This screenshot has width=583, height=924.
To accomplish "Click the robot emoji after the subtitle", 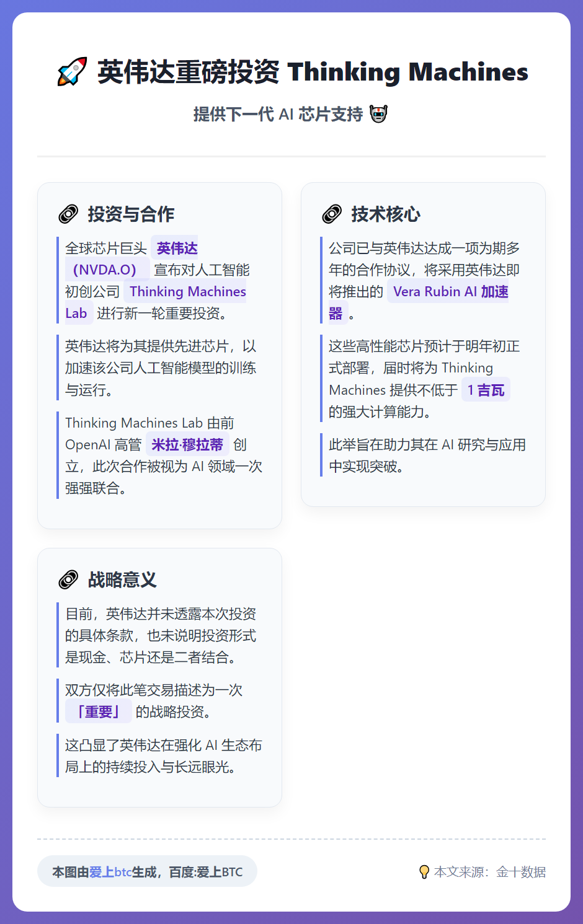I will [x=378, y=114].
